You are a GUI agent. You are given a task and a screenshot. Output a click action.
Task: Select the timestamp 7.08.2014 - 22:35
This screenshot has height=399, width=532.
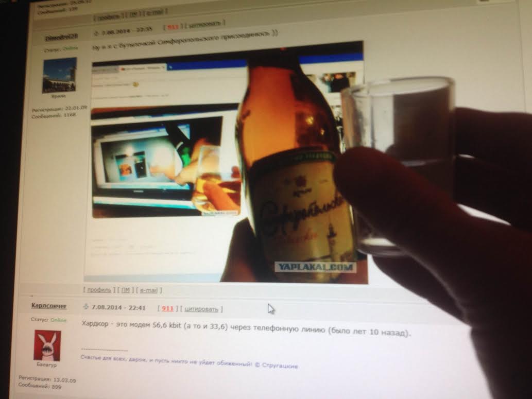(x=127, y=30)
